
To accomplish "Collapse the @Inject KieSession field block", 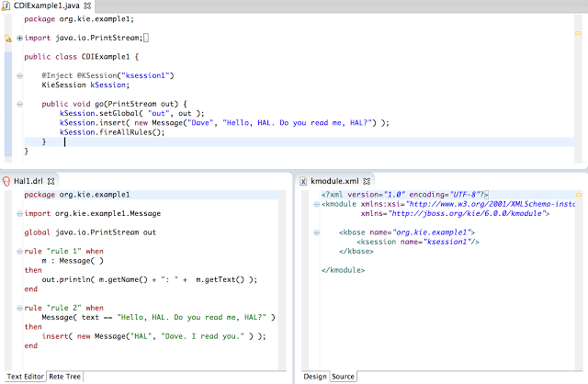I will coord(19,75).
